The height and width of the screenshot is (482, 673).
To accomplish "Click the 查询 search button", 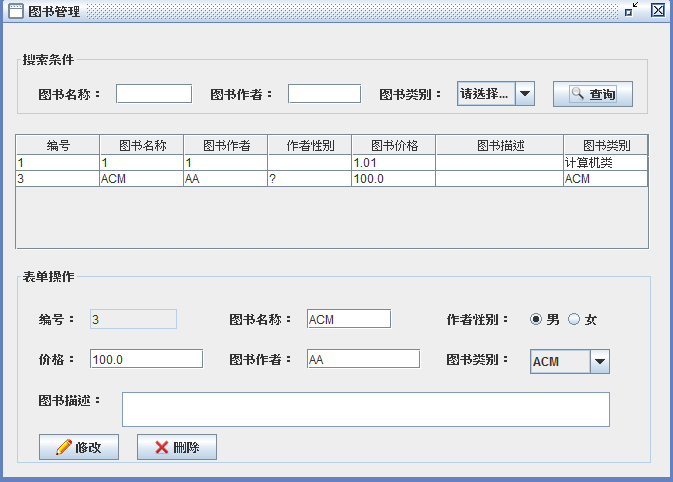I will tap(592, 94).
